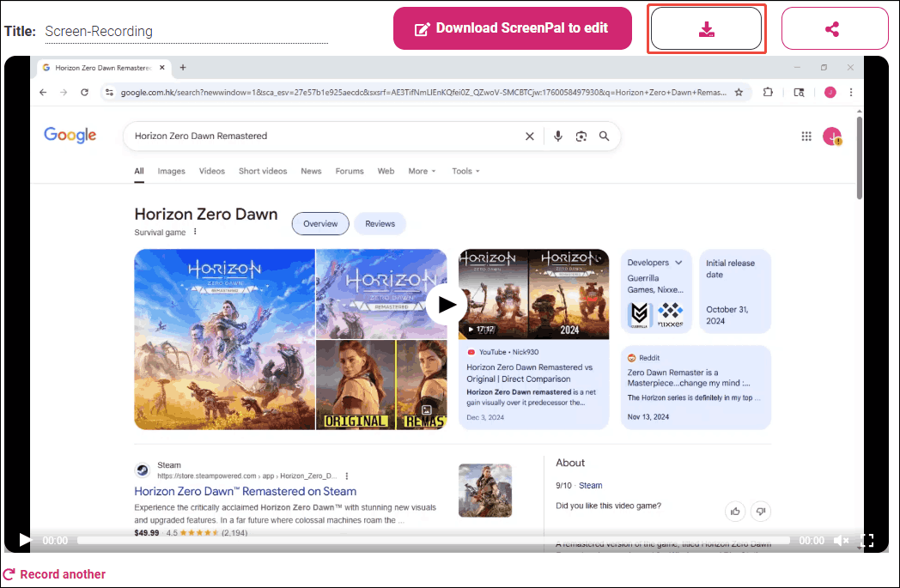Switch to the Web tab
Viewport: 900px width, 588px height.
click(386, 171)
